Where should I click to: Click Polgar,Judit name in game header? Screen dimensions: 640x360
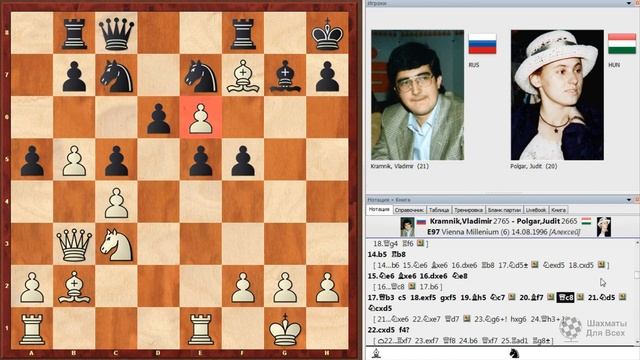pos(538,221)
